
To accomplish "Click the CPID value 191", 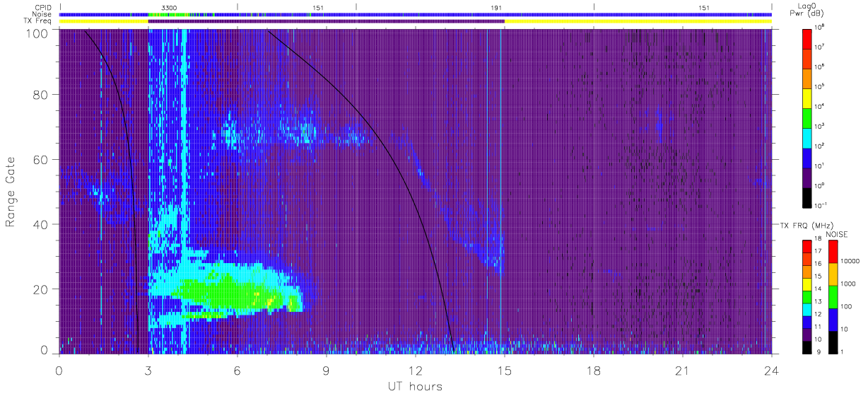I will [x=496, y=7].
